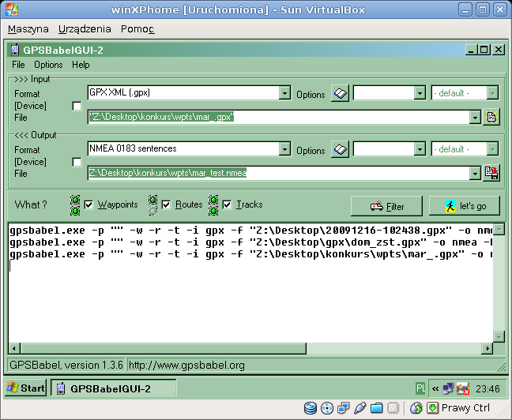Click log horizontal scrollbar left arrow
512x420 pixels.
click(14, 348)
